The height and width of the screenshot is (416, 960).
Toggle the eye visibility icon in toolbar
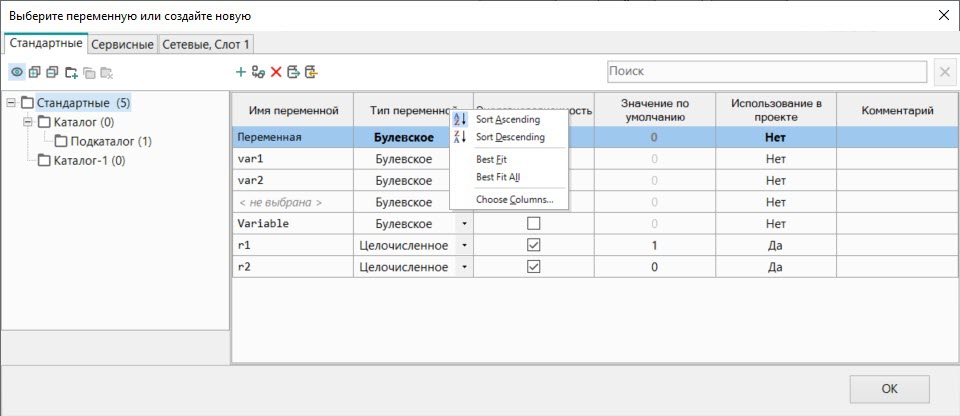(17, 72)
